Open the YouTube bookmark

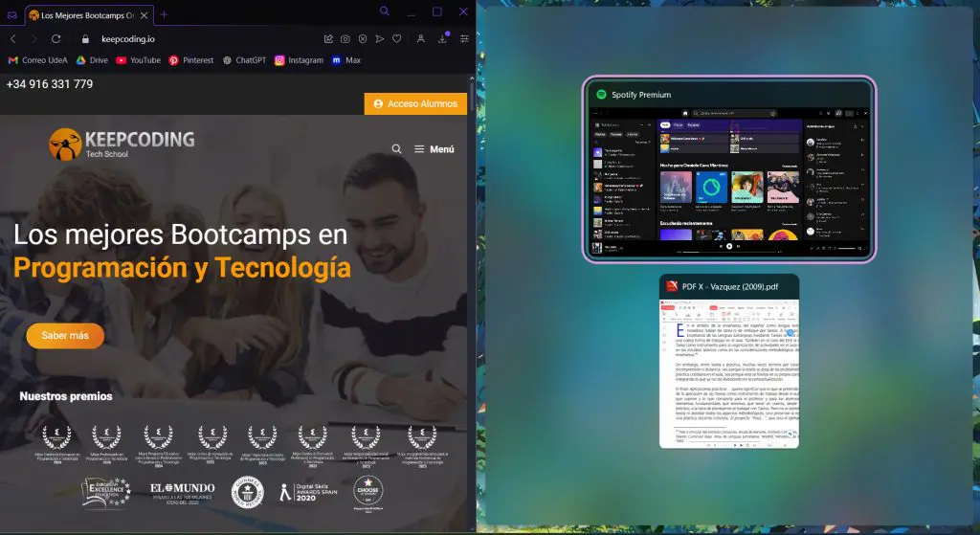click(138, 60)
